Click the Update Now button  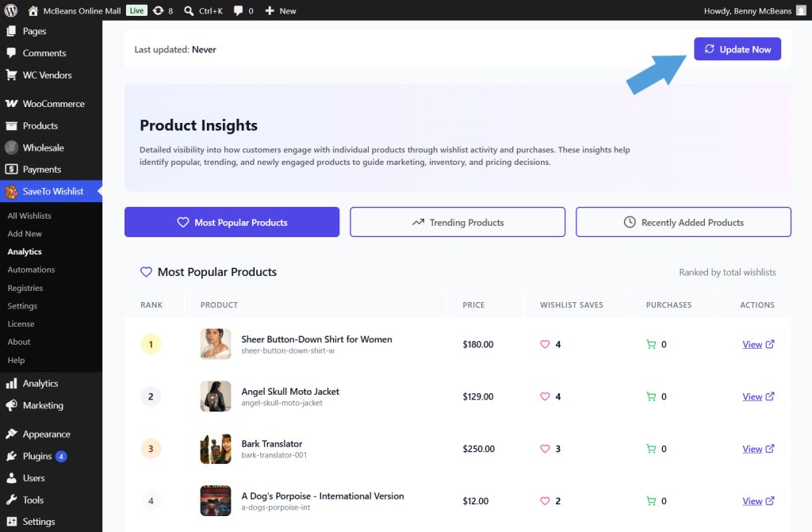click(737, 49)
